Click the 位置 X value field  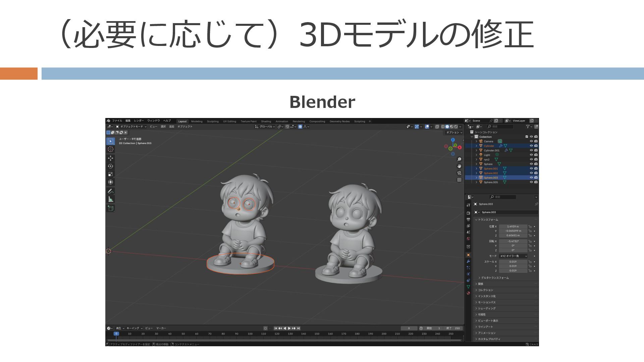(513, 227)
